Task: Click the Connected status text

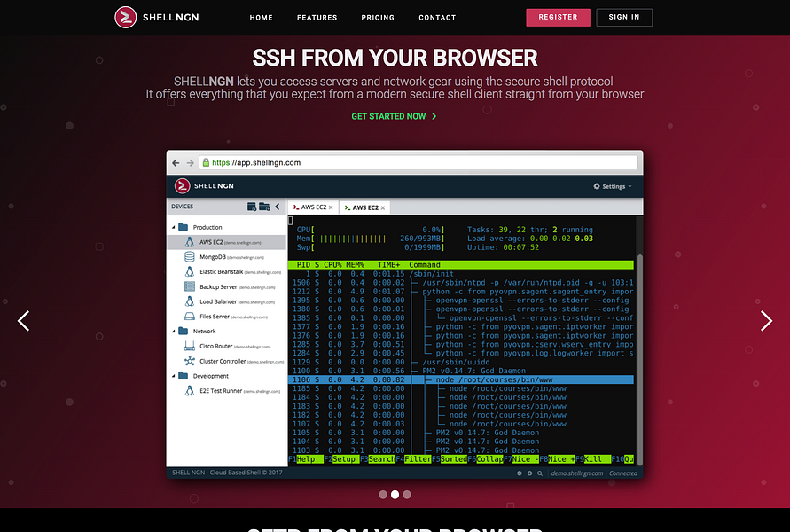Action: click(622, 473)
